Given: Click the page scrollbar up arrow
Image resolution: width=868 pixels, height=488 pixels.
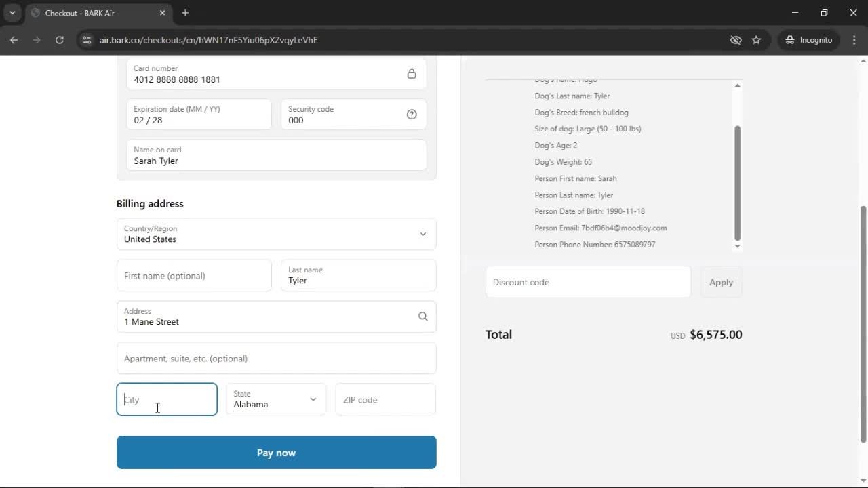Looking at the screenshot, I should point(863,61).
